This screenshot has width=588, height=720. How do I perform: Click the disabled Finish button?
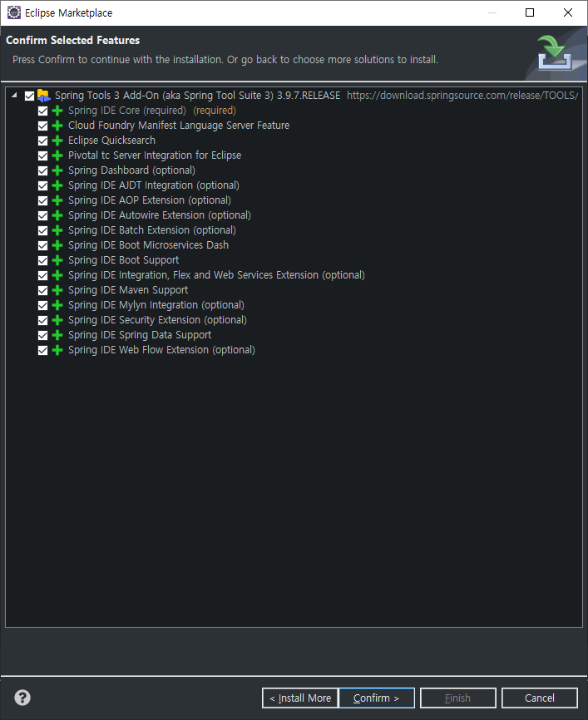pos(458,698)
